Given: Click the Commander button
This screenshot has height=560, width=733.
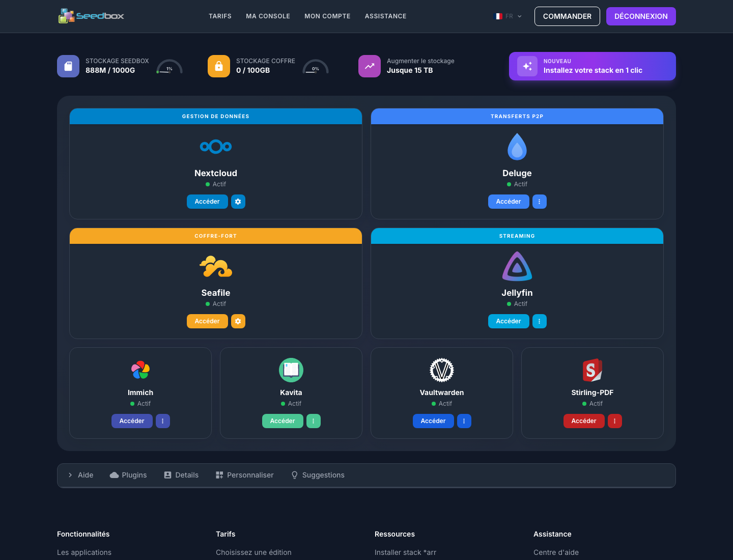Looking at the screenshot, I should point(567,16).
